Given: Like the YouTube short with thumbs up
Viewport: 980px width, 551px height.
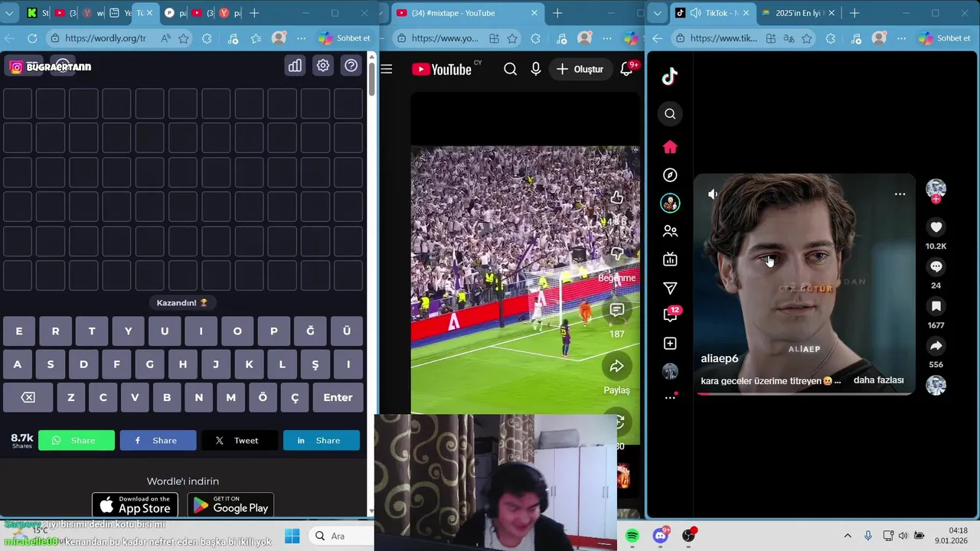Looking at the screenshot, I should (616, 198).
